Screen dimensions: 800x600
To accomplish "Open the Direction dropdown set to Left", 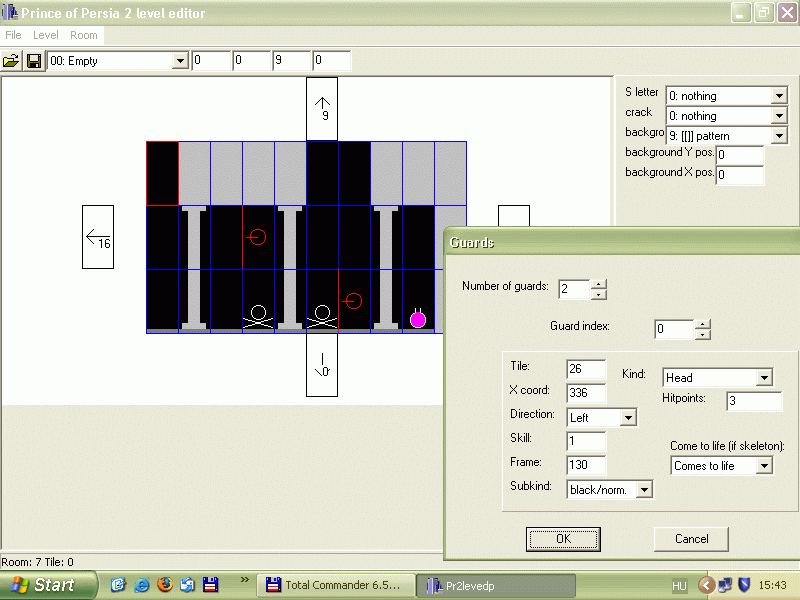I will coord(628,417).
